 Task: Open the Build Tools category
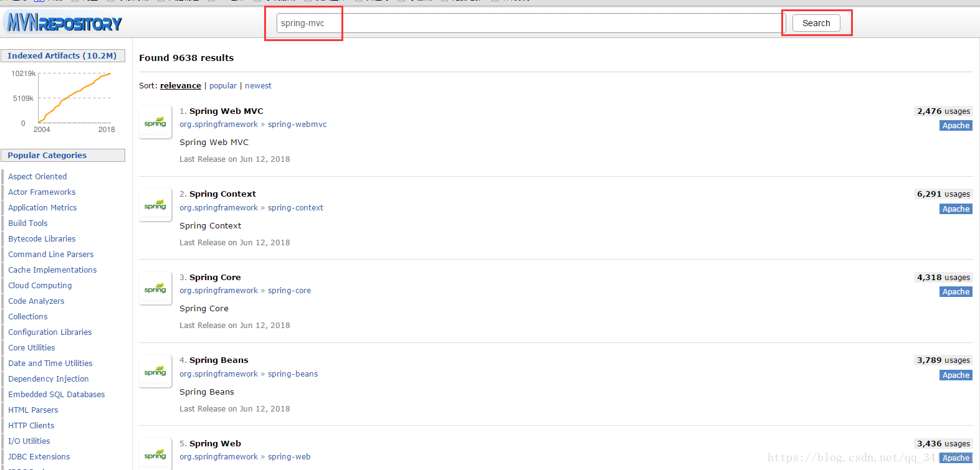pyautogui.click(x=28, y=223)
